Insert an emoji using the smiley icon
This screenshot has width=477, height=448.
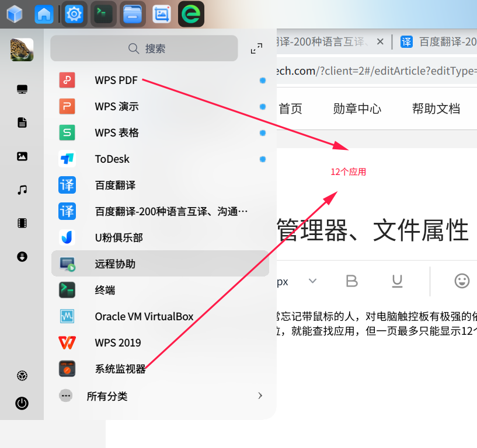(461, 281)
